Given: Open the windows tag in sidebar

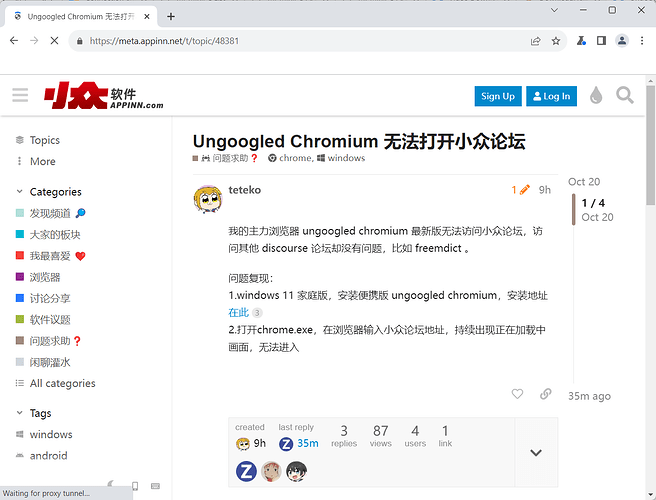Looking at the screenshot, I should point(51,434).
